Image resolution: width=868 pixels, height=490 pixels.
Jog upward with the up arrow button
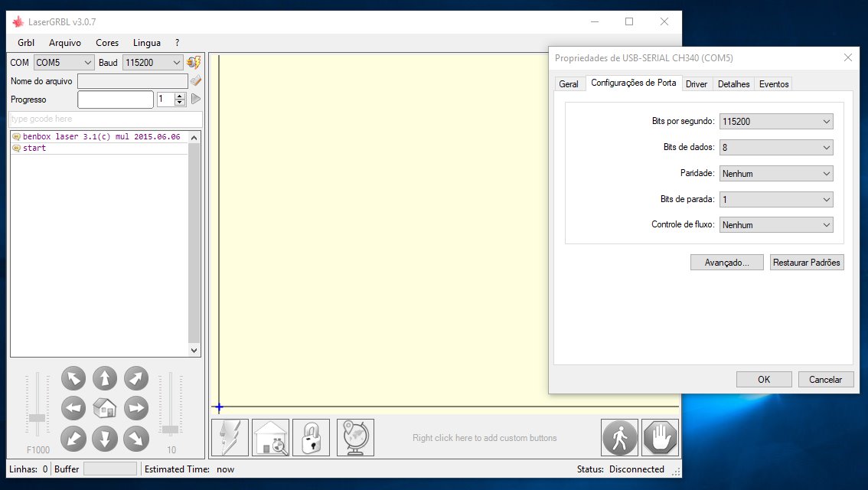105,379
